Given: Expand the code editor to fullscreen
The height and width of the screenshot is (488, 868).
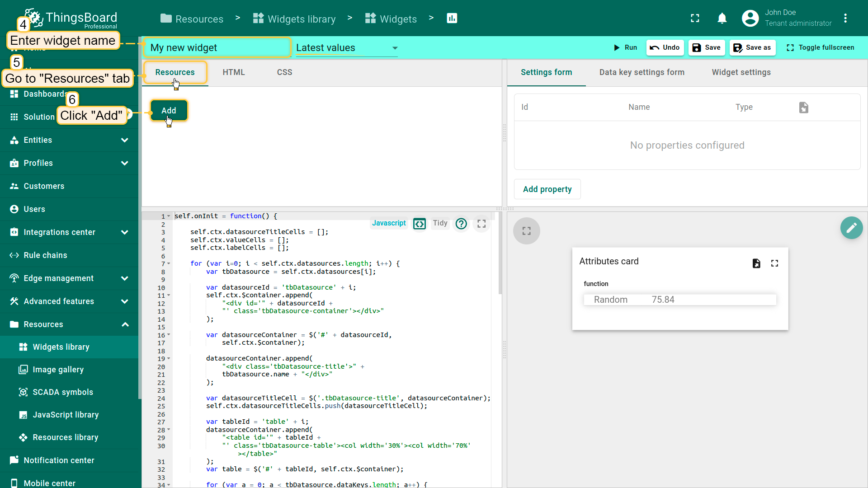Looking at the screenshot, I should (x=481, y=224).
